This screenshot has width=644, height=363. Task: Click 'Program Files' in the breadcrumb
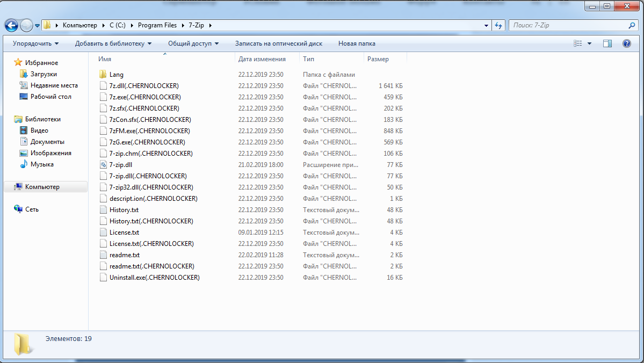tap(157, 25)
